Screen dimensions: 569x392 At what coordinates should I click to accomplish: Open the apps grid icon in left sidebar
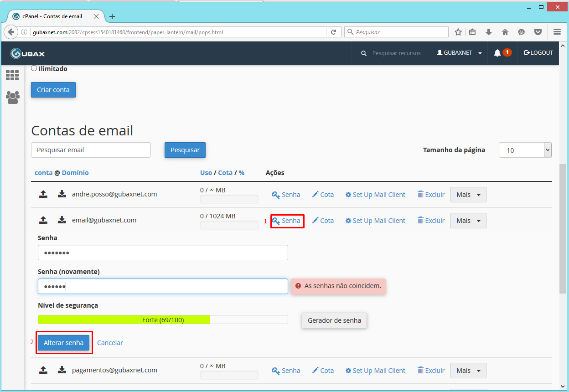[12, 75]
